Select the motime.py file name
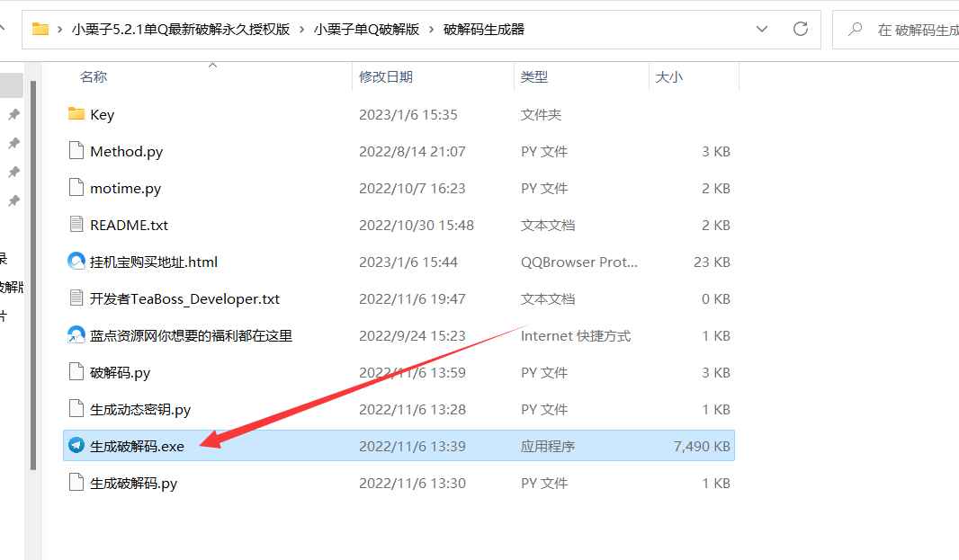 (125, 188)
